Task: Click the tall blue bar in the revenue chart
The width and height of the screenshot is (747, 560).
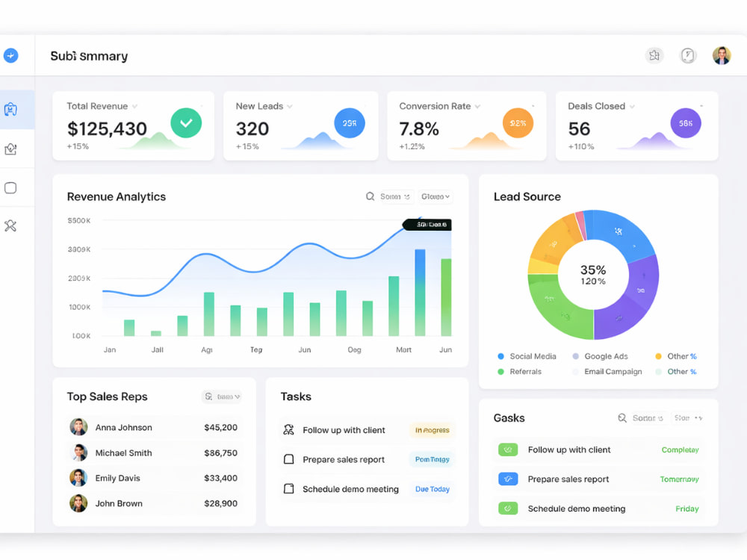Action: [420, 293]
